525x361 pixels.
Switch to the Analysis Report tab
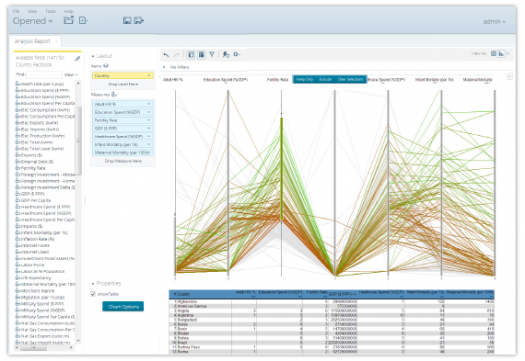32,41
